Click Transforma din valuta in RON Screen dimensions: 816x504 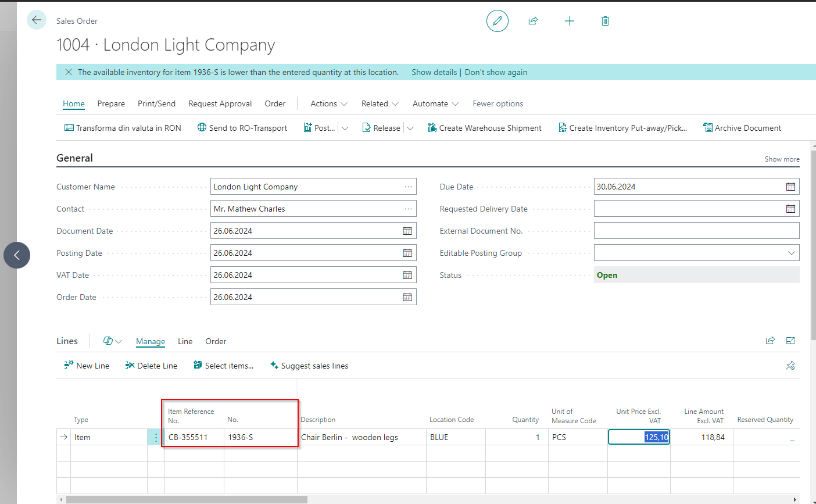[123, 128]
